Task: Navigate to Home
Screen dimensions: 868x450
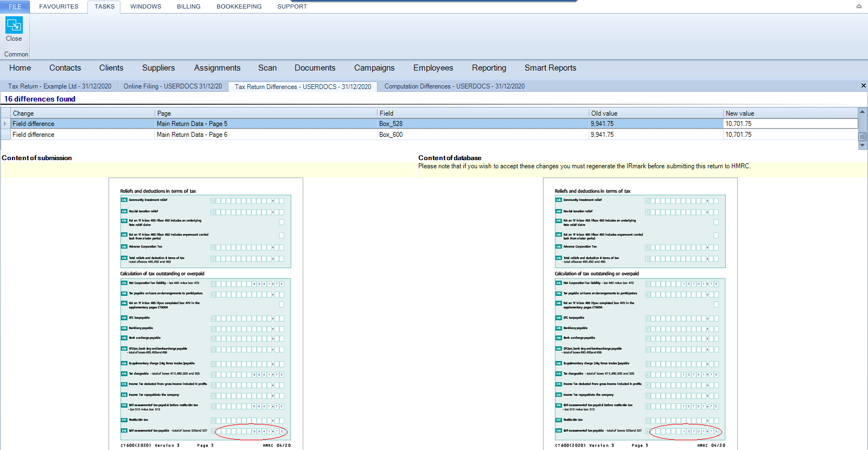Action: click(20, 68)
